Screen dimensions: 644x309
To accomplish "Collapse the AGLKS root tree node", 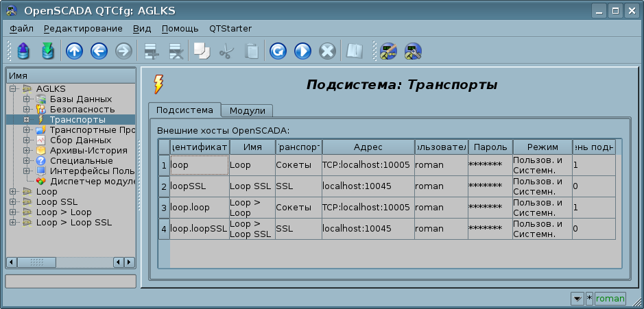I will (x=12, y=89).
